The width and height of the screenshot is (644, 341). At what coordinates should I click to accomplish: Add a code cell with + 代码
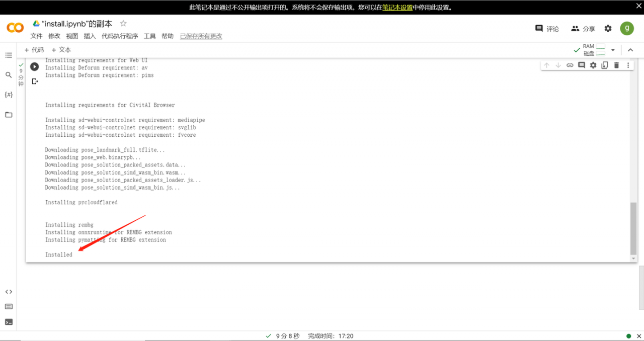coord(34,50)
